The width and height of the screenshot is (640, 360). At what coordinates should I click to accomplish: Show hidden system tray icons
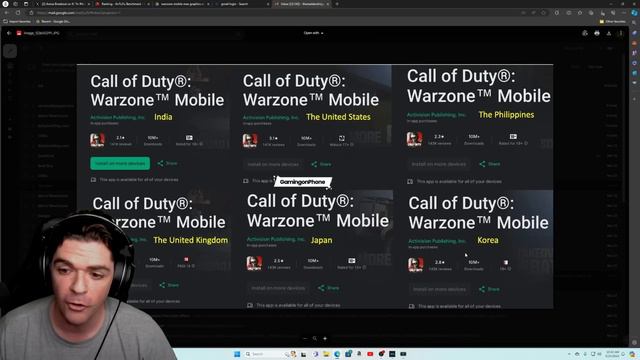point(569,354)
